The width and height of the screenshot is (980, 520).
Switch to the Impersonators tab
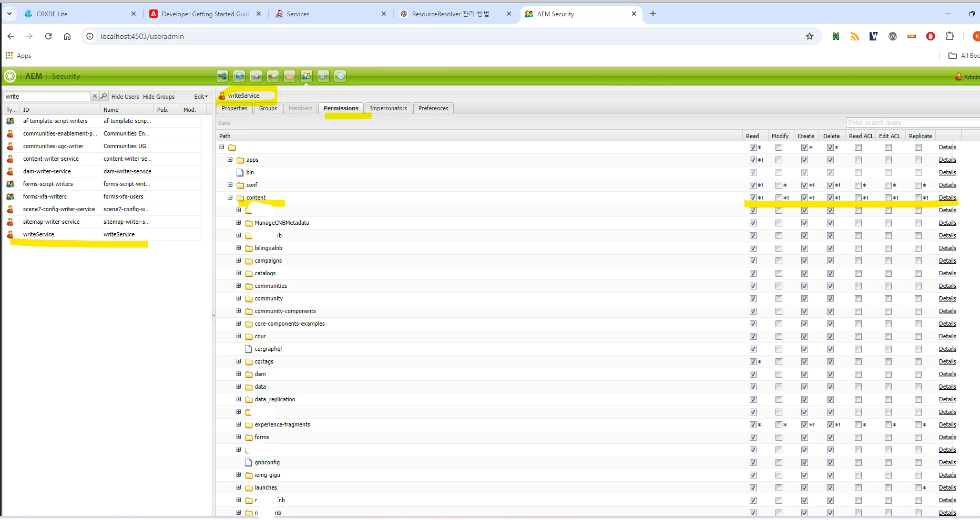[389, 108]
